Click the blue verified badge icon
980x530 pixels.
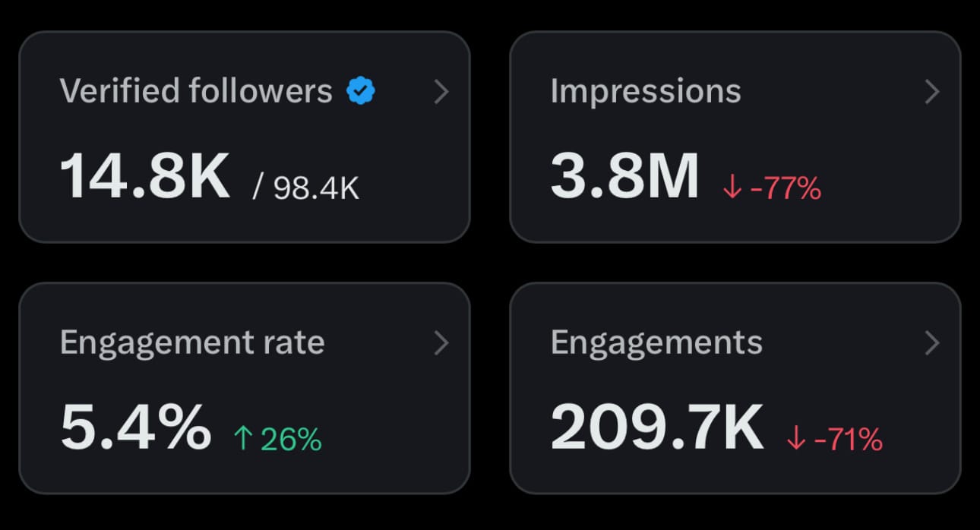click(361, 92)
